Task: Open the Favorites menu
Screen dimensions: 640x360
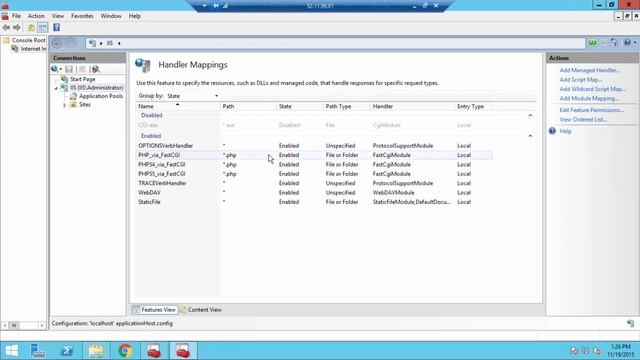Action: (82, 16)
